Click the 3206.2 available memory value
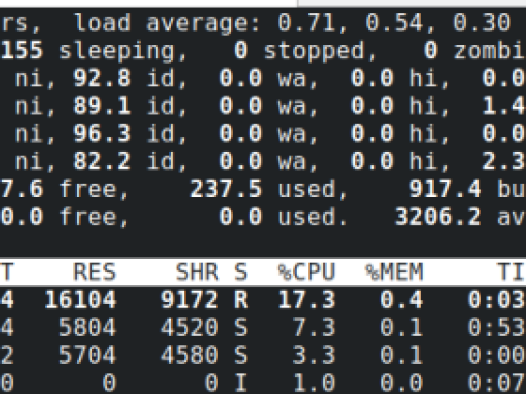The image size is (526, 394). click(438, 217)
